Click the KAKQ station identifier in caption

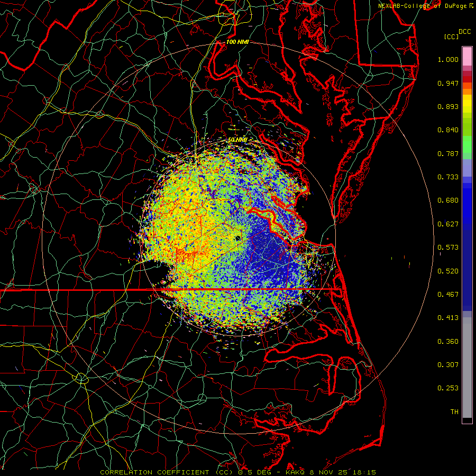click(296, 472)
